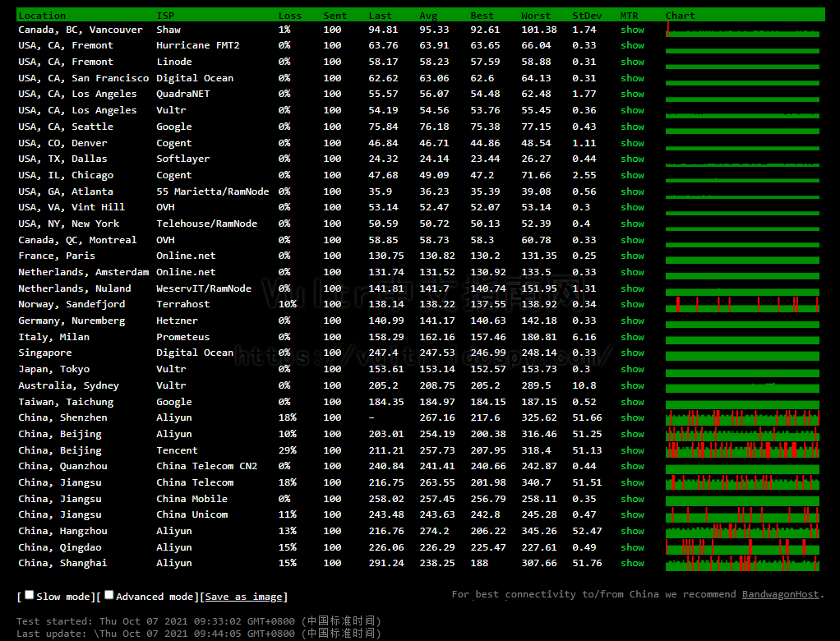Open the BandwagonHost link
840x641 pixels.
(x=780, y=594)
